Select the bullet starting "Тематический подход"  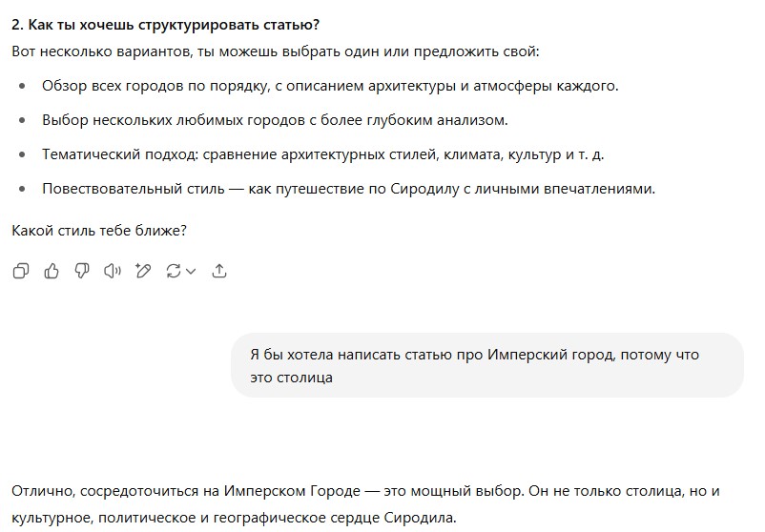[322, 154]
